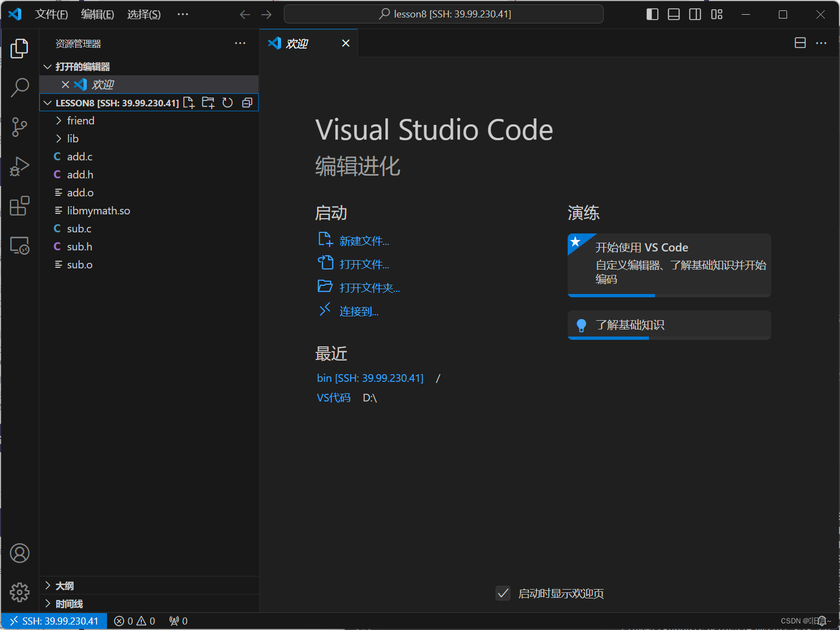
Task: Open recent bin [SSH: 39.99.230.41]
Action: pyautogui.click(x=370, y=378)
